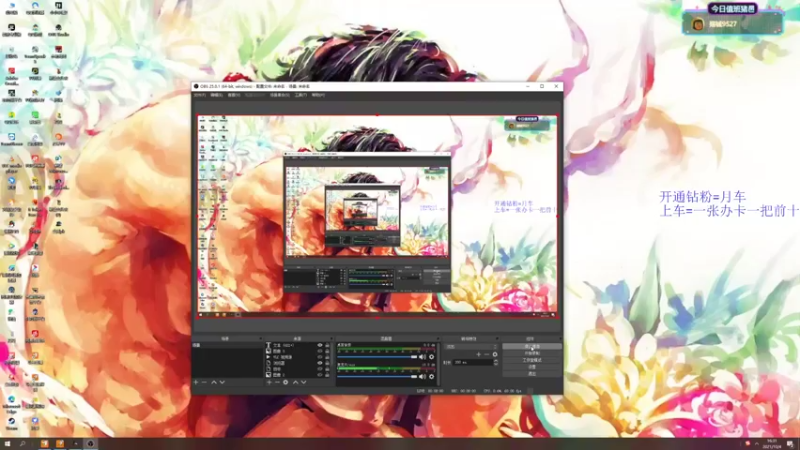Open the 帮助 (Help) menu
800x450 pixels.
(318, 95)
